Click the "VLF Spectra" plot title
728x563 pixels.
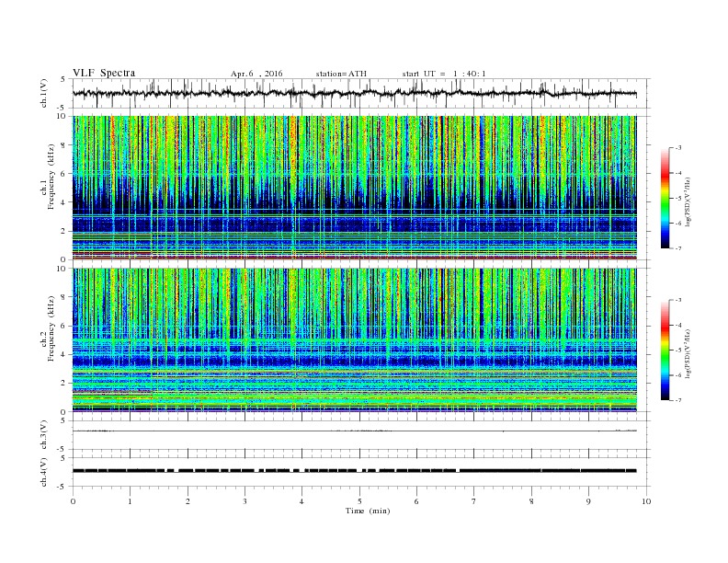point(104,73)
